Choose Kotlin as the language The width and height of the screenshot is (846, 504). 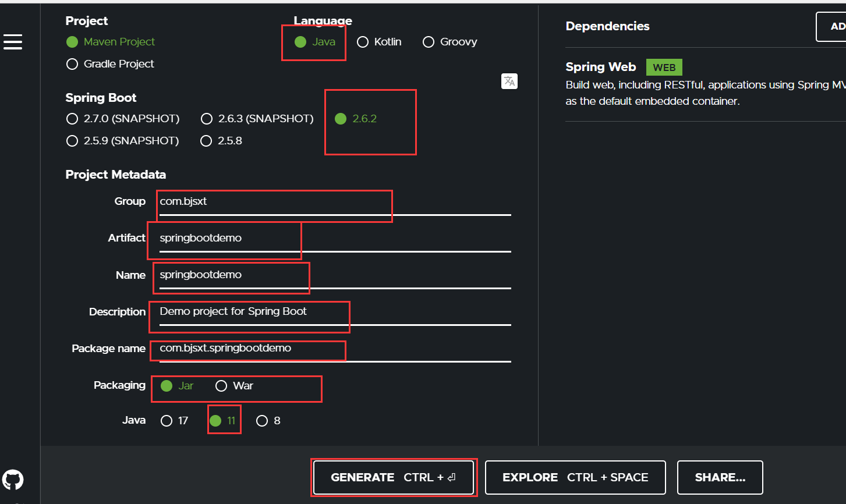tap(379, 42)
